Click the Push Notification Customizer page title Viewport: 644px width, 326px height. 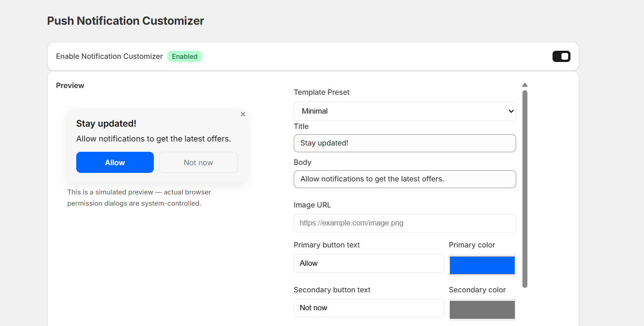coord(126,21)
